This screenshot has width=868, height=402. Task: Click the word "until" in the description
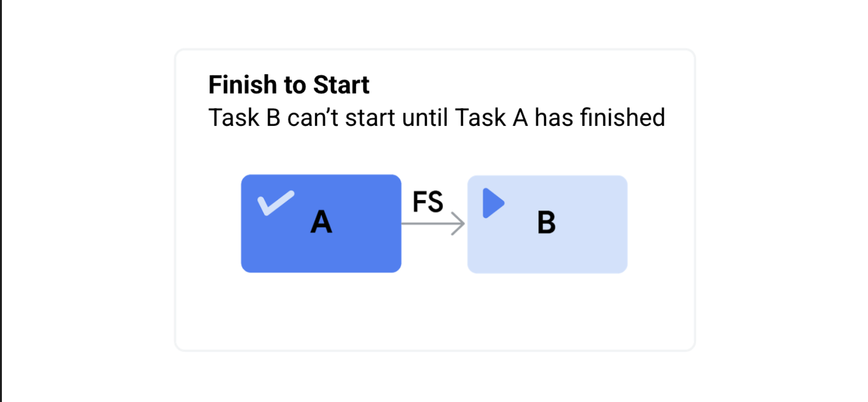[x=425, y=118]
